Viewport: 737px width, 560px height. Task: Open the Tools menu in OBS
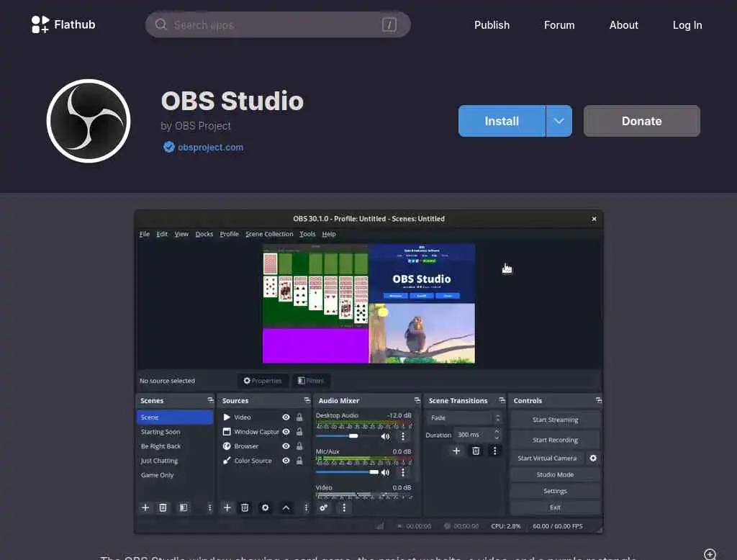pyautogui.click(x=307, y=234)
